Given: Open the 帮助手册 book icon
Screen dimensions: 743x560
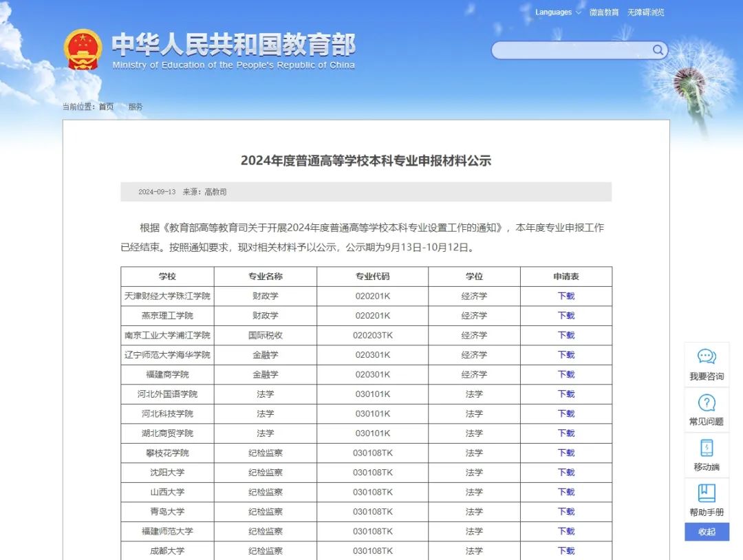Looking at the screenshot, I should tap(707, 493).
